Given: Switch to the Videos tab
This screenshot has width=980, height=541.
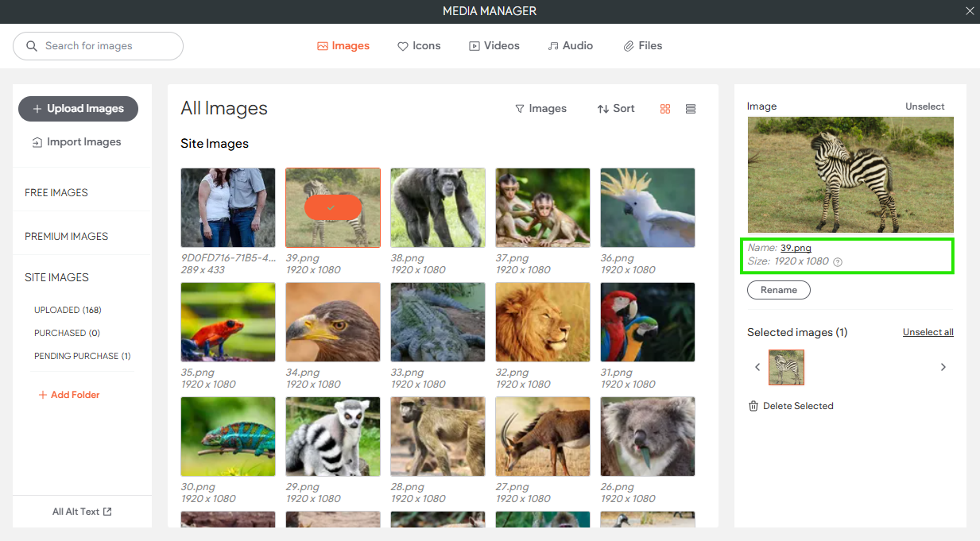Looking at the screenshot, I should tap(494, 46).
